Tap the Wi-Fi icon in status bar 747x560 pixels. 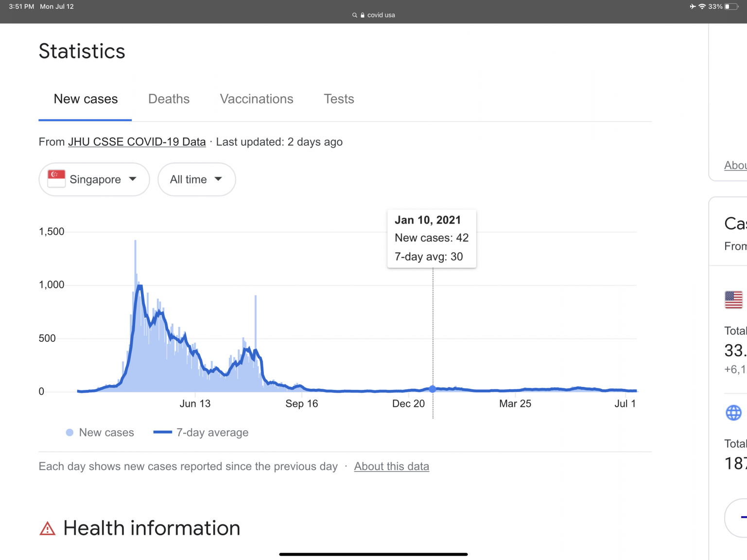tap(702, 6)
